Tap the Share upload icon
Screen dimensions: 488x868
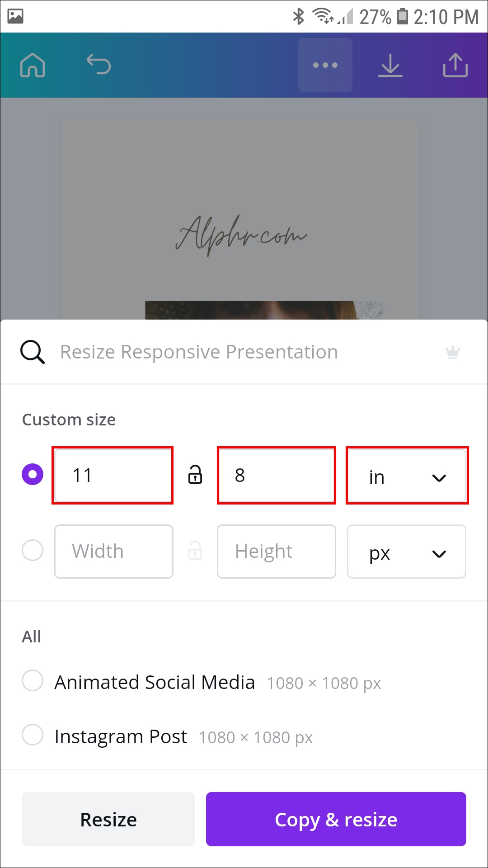[x=455, y=65]
